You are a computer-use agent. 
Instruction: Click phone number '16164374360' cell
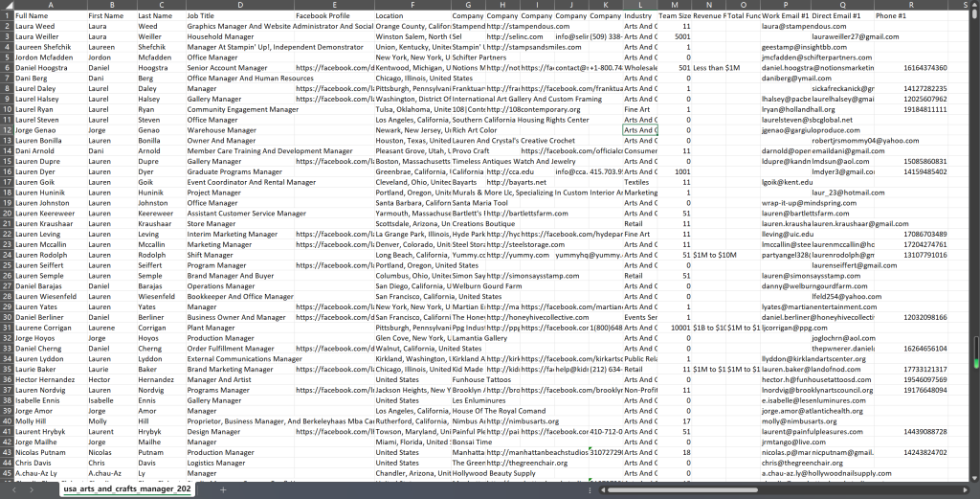[x=911, y=68]
